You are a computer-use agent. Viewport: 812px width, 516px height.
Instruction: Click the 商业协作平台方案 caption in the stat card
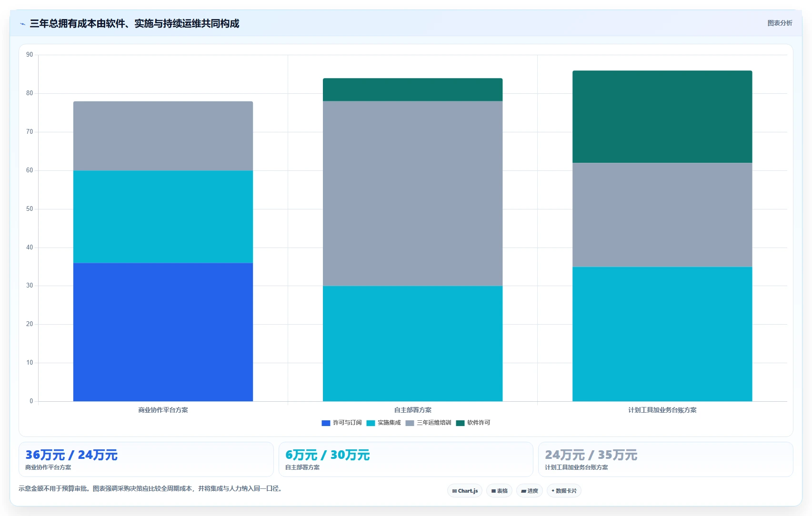[48, 467]
